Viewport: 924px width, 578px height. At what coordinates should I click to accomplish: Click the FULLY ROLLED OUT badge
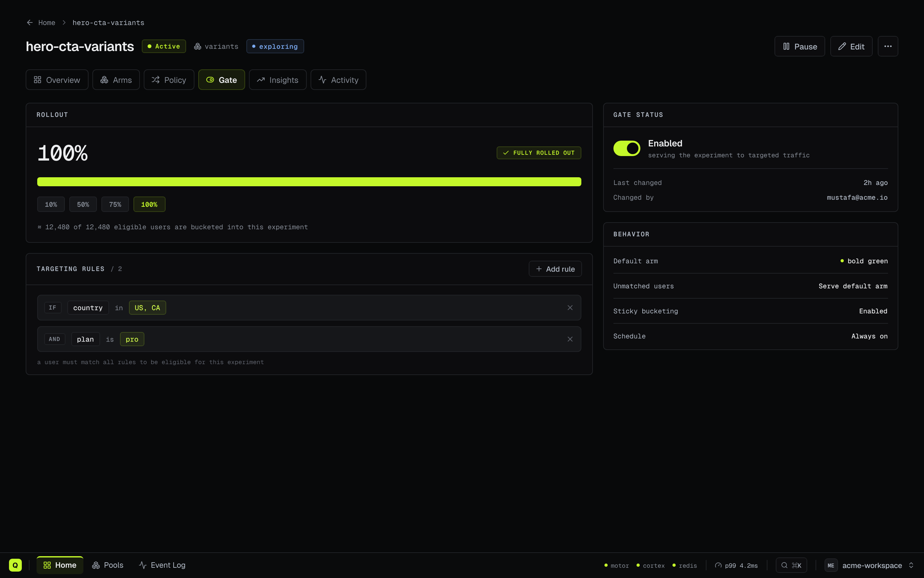[539, 153]
